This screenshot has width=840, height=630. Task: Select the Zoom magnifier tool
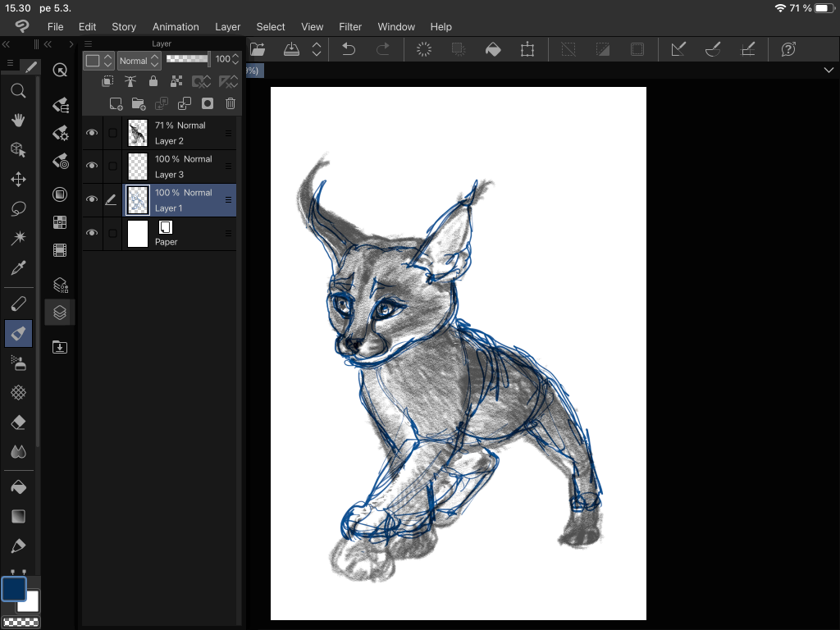click(x=18, y=90)
